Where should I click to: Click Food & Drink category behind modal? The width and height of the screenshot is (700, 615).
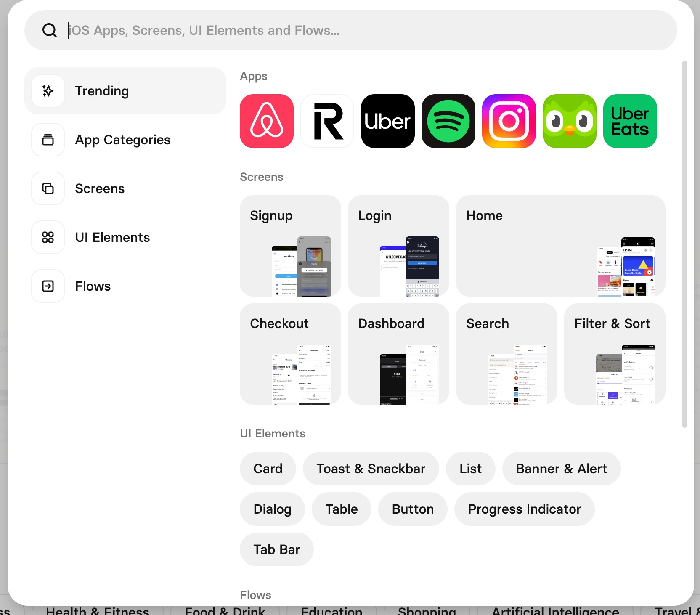[225, 611]
